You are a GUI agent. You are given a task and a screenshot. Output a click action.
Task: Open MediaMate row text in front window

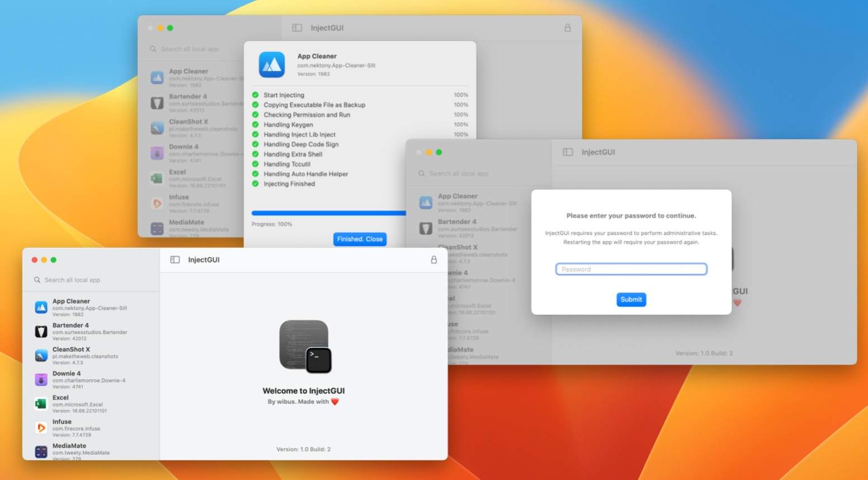coord(81,452)
